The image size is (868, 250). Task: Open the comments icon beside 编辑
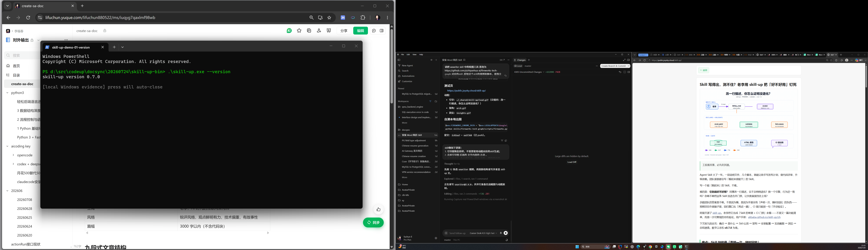pyautogui.click(x=374, y=31)
